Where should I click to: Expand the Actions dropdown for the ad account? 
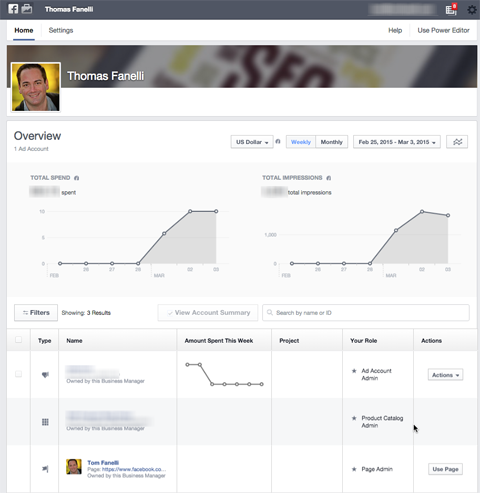[x=445, y=375]
